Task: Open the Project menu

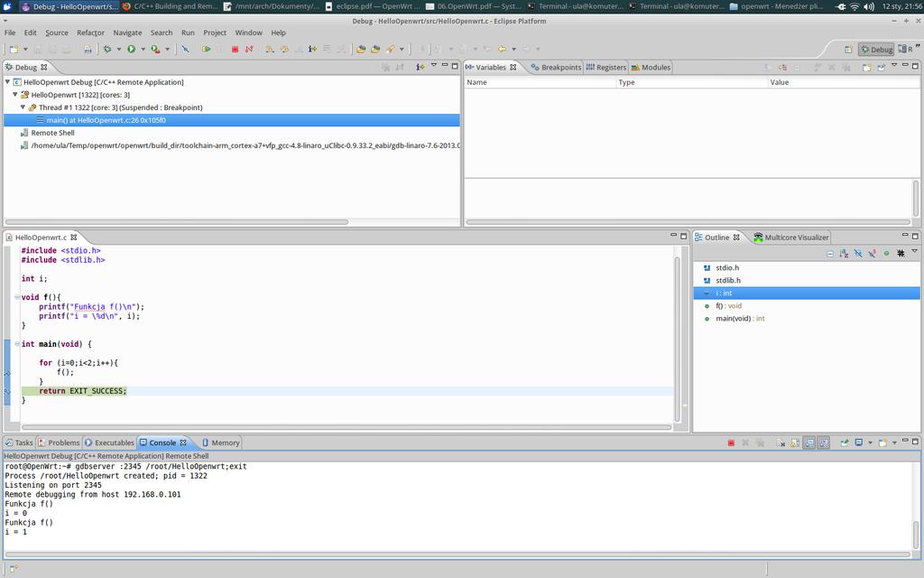Action: click(215, 33)
